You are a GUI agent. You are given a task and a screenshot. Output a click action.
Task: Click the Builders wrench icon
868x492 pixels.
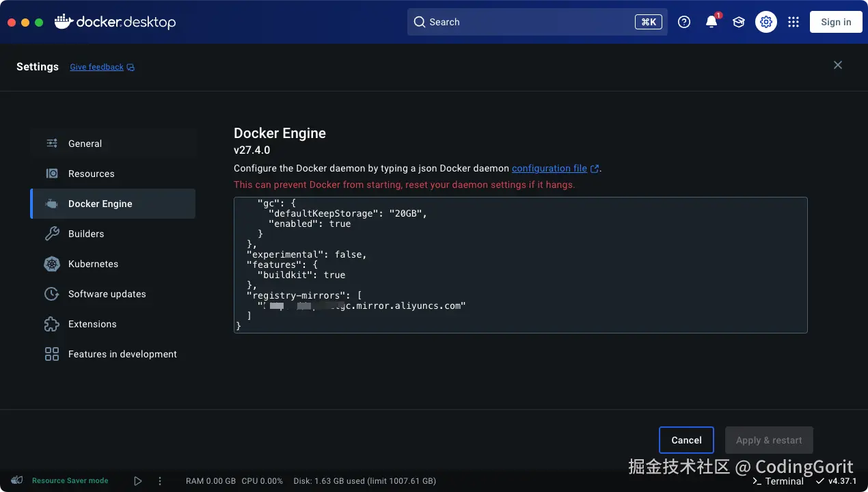tap(52, 234)
